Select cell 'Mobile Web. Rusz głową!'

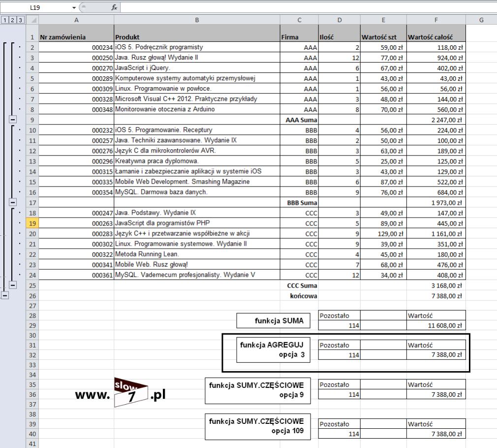[197, 264]
